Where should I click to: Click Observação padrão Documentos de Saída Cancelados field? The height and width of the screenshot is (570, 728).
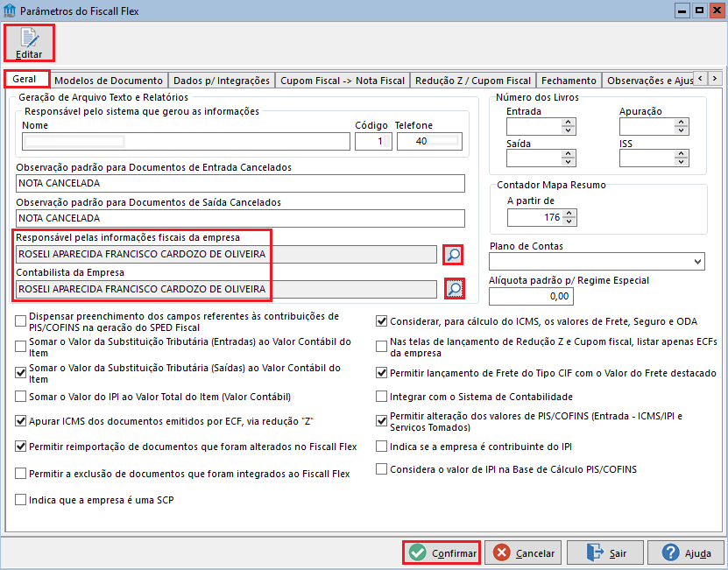[240, 218]
